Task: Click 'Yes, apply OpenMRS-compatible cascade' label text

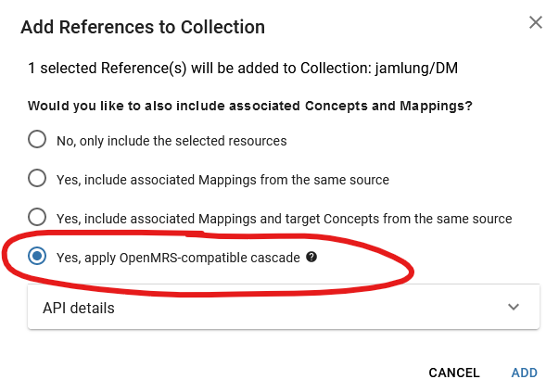Action: (x=178, y=258)
